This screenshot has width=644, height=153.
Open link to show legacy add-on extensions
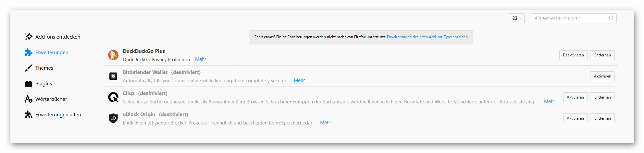coord(427,37)
